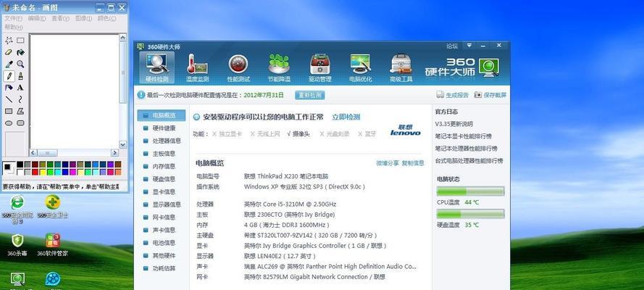
Task: Click 生成报告 to generate report
Action: [452, 95]
